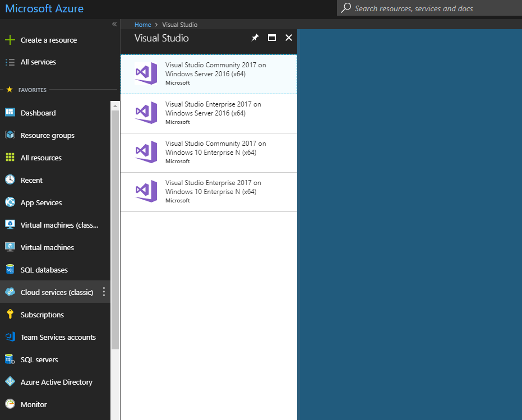Screen dimensions: 522x420
Task: Click the Azure Active Directory icon
Action: point(10,382)
